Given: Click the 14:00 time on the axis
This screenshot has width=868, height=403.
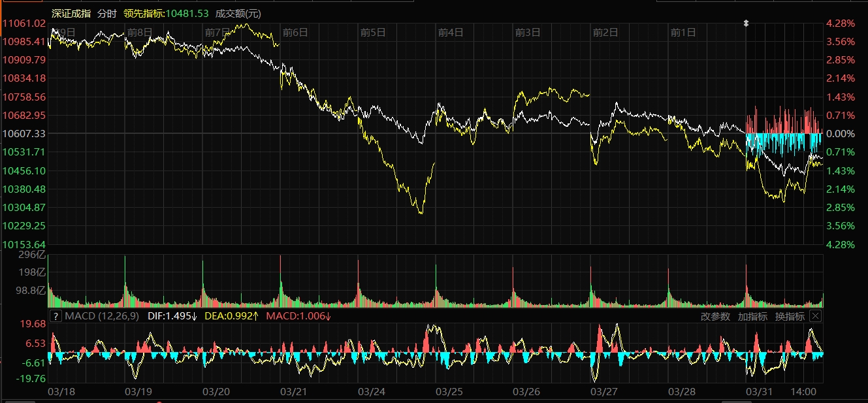Looking at the screenshot, I should click(x=804, y=392).
